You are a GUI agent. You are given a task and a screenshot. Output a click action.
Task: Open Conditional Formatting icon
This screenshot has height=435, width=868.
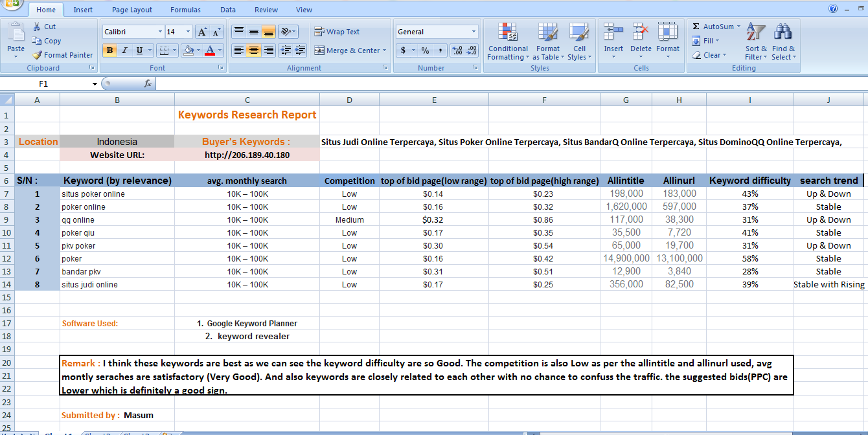(x=507, y=32)
